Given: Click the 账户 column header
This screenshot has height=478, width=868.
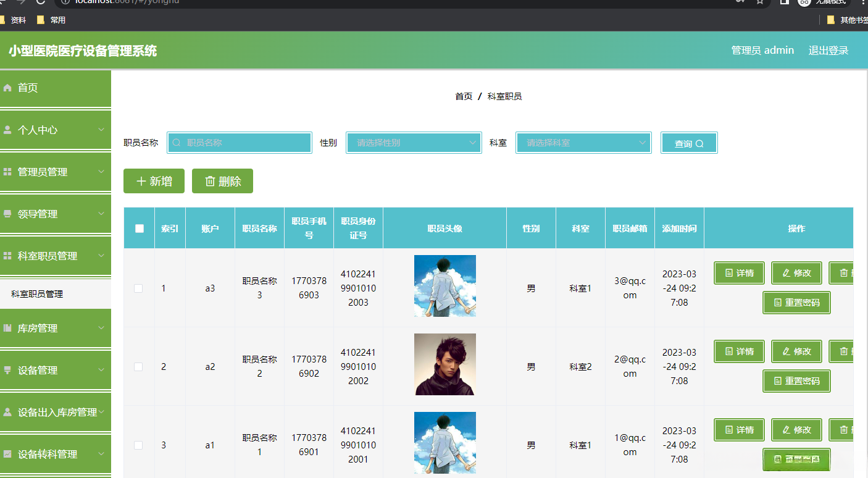Looking at the screenshot, I should pyautogui.click(x=211, y=229).
